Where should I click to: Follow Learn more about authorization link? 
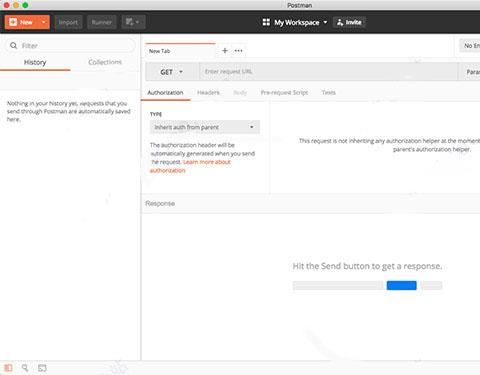pyautogui.click(x=207, y=162)
